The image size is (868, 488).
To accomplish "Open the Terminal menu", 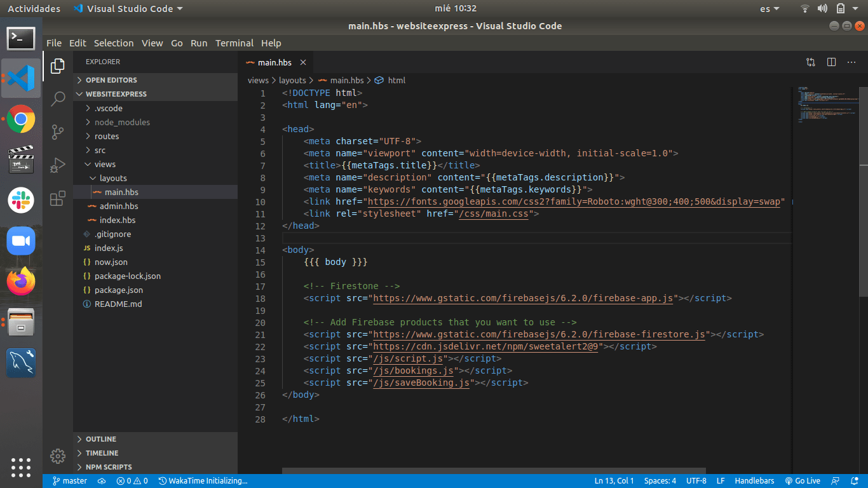I will 234,43.
